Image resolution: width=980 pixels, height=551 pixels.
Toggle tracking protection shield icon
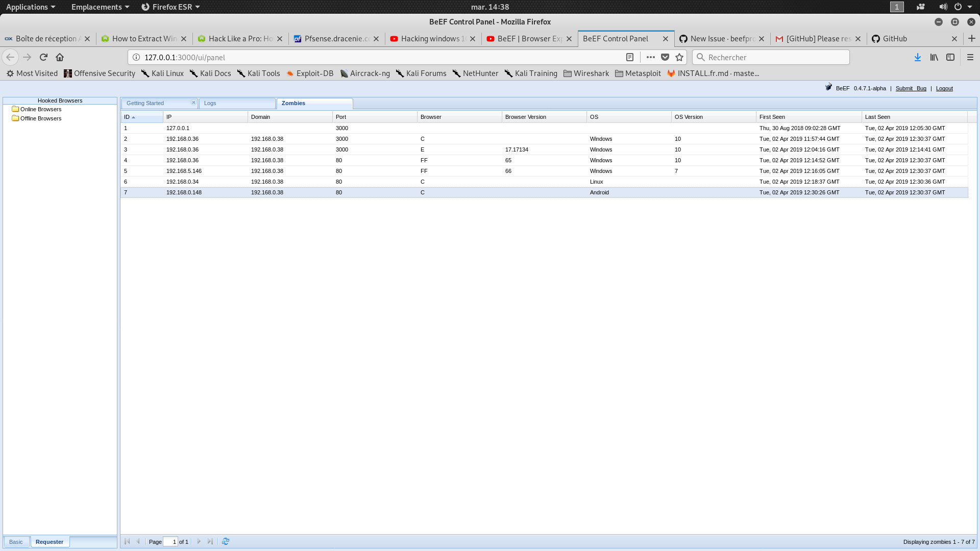pos(665,57)
